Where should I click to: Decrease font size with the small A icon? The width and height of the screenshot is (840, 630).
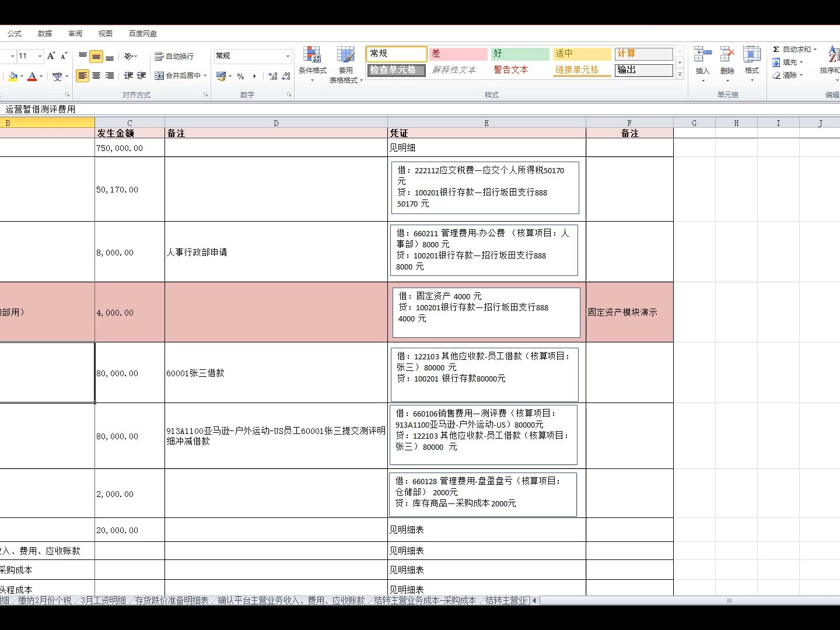pyautogui.click(x=64, y=56)
